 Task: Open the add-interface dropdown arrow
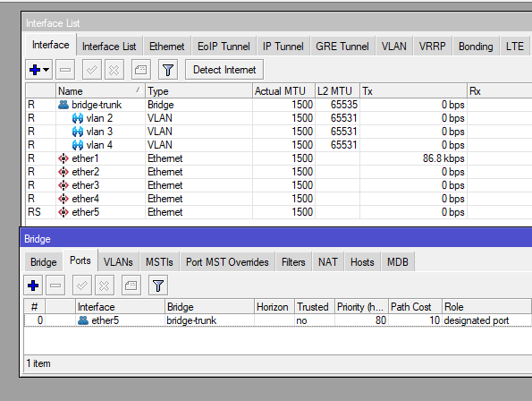click(x=46, y=70)
